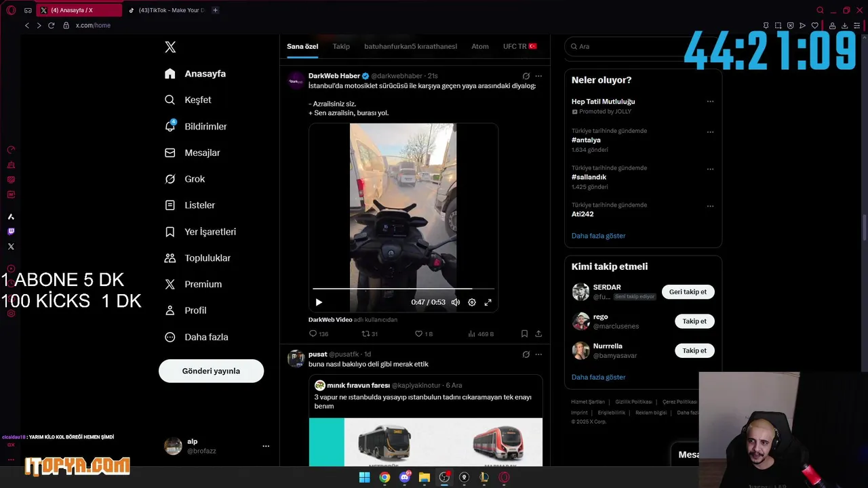Repost the DarkWeb Haber post
The height and width of the screenshot is (488, 868).
[x=370, y=333]
